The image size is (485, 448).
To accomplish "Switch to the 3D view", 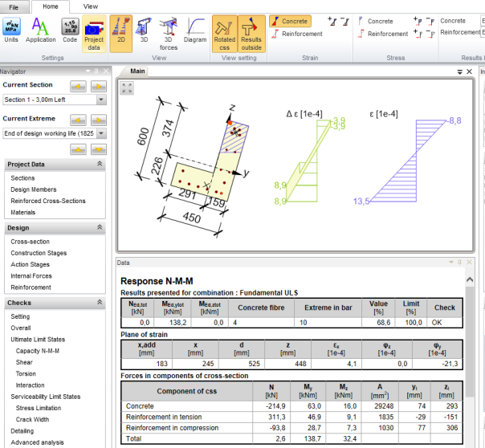I will coord(146,29).
